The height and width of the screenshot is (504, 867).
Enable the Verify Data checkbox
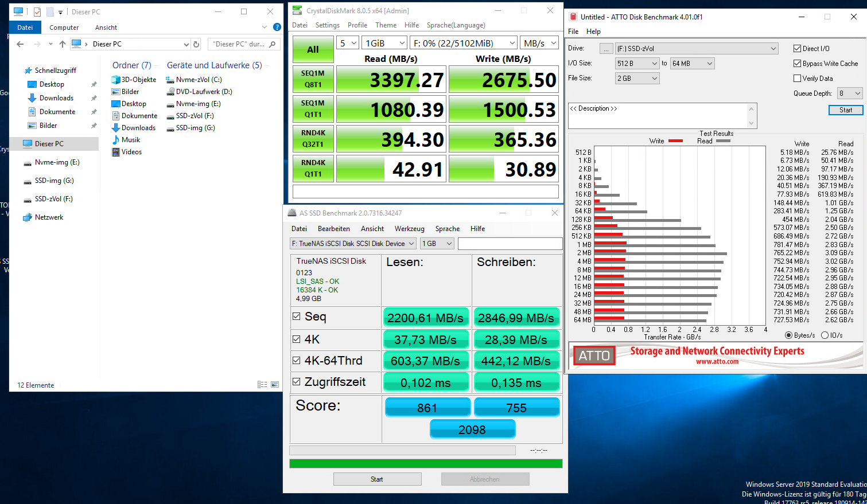pos(797,79)
